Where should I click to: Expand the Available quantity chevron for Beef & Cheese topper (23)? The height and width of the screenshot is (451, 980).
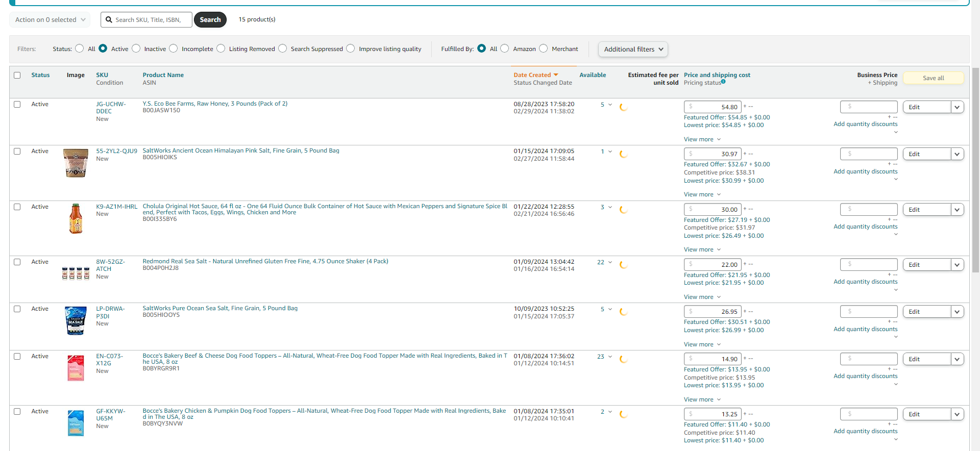coord(610,357)
